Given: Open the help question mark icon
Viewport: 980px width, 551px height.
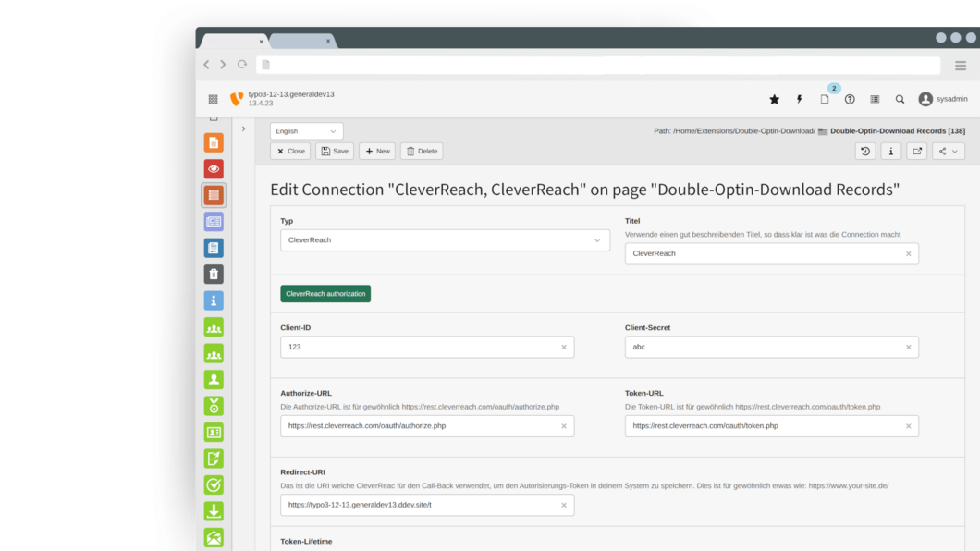Looking at the screenshot, I should 850,99.
